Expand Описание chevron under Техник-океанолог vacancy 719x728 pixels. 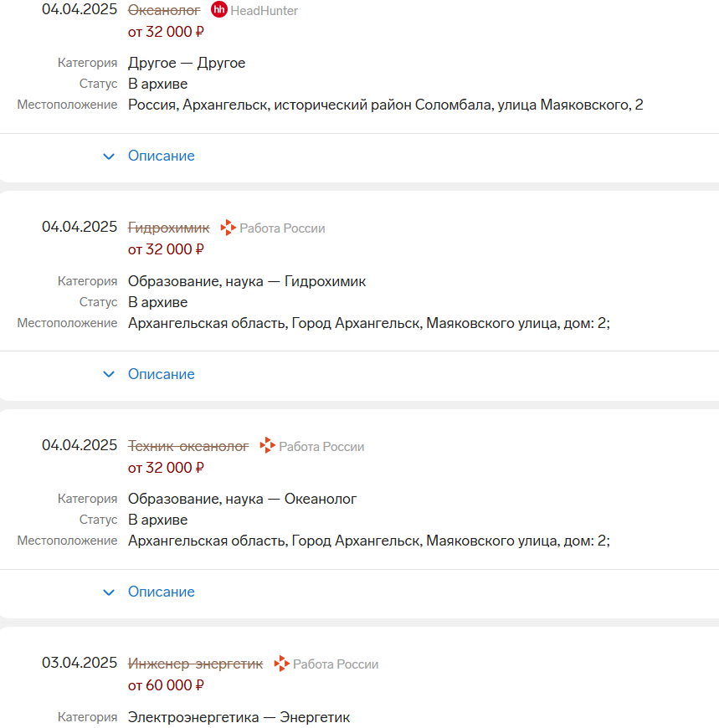[x=109, y=592]
